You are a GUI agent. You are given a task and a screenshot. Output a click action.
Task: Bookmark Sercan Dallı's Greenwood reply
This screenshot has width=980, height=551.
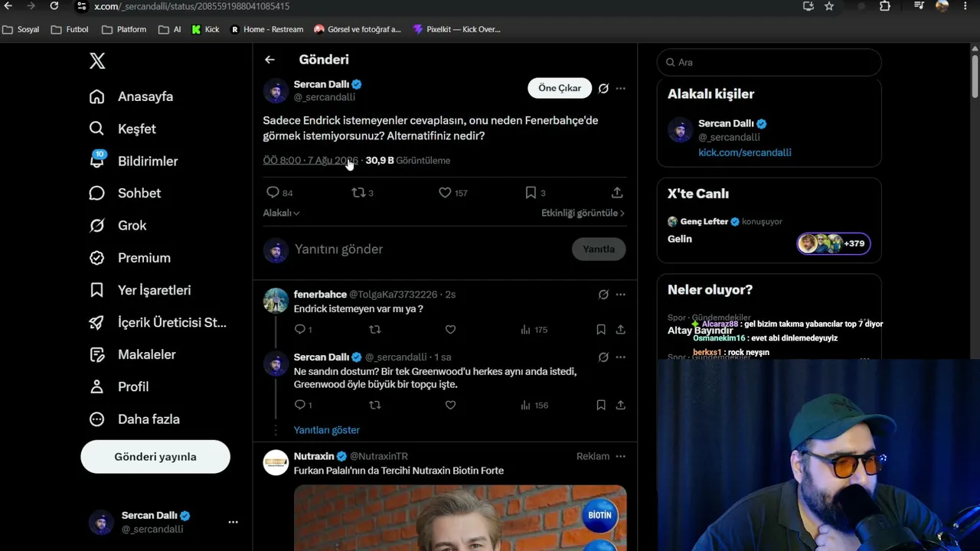(601, 405)
